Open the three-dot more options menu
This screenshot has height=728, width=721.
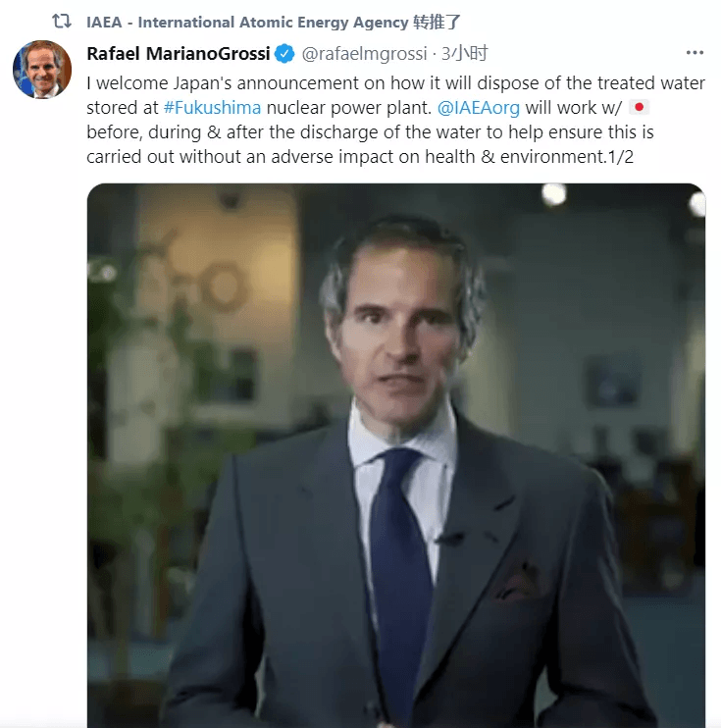(x=695, y=53)
